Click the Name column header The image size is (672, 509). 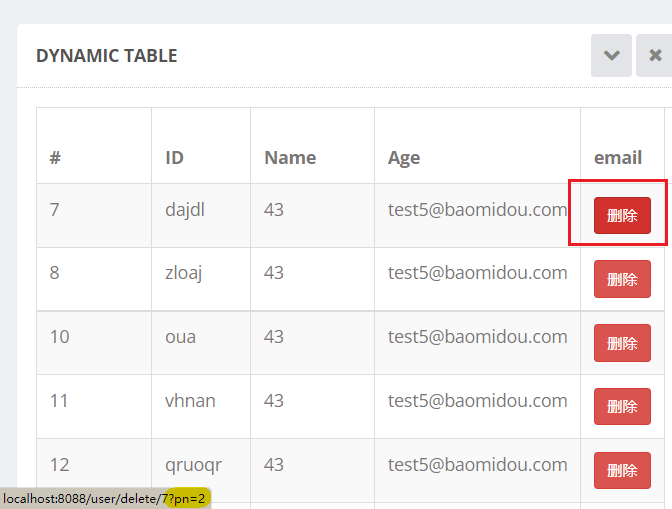[290, 157]
